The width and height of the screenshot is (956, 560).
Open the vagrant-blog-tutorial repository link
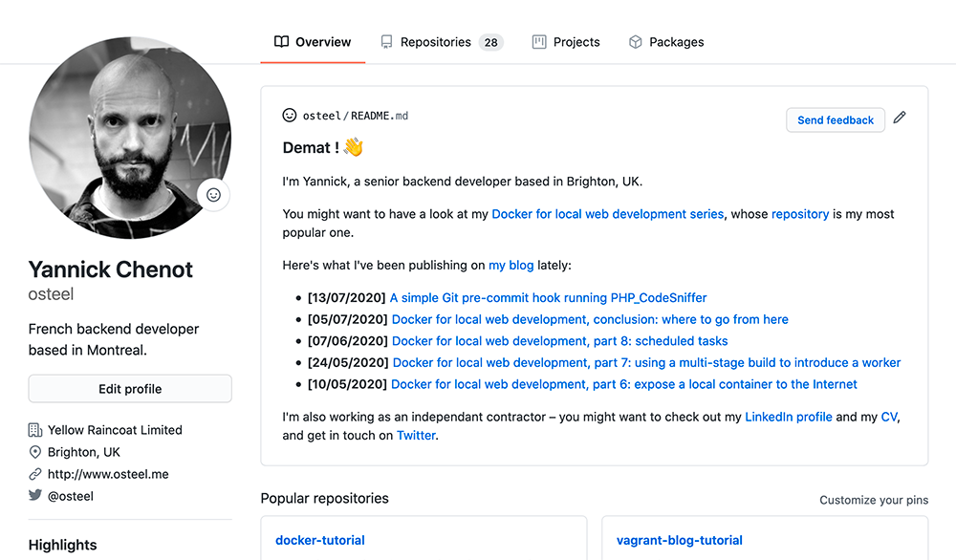click(680, 540)
